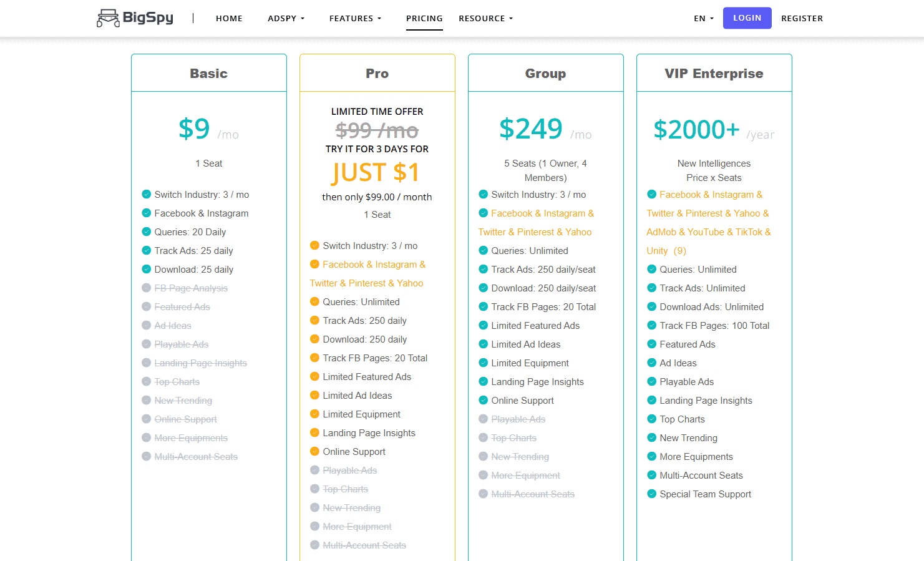Click orange check beside Pro 'Track FB Pages'
Screen dimensions: 924x561
pos(315,358)
